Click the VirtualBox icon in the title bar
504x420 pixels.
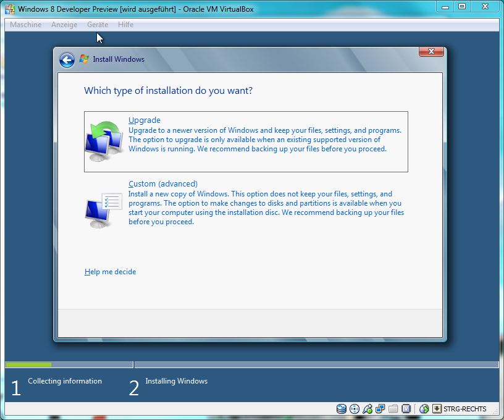[10, 9]
